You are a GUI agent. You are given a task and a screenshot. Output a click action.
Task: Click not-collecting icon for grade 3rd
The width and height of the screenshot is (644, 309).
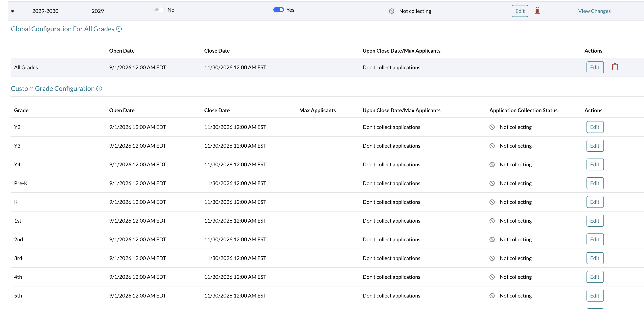pyautogui.click(x=492, y=258)
